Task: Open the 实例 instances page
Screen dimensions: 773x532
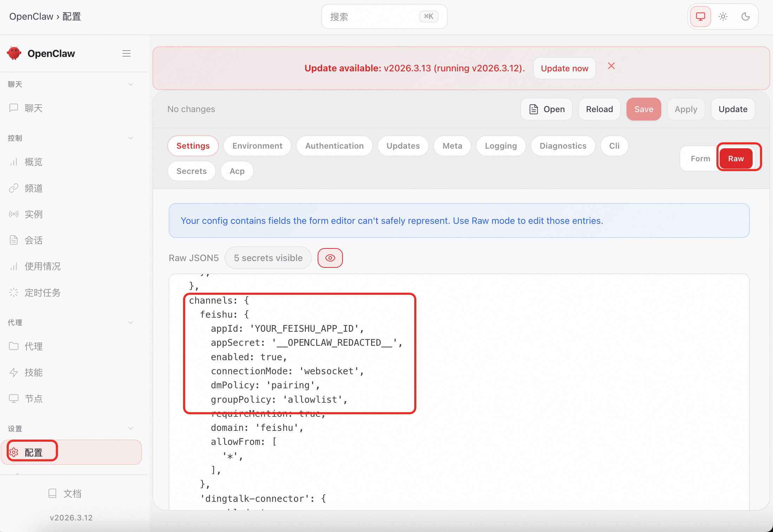Action: click(x=71, y=214)
